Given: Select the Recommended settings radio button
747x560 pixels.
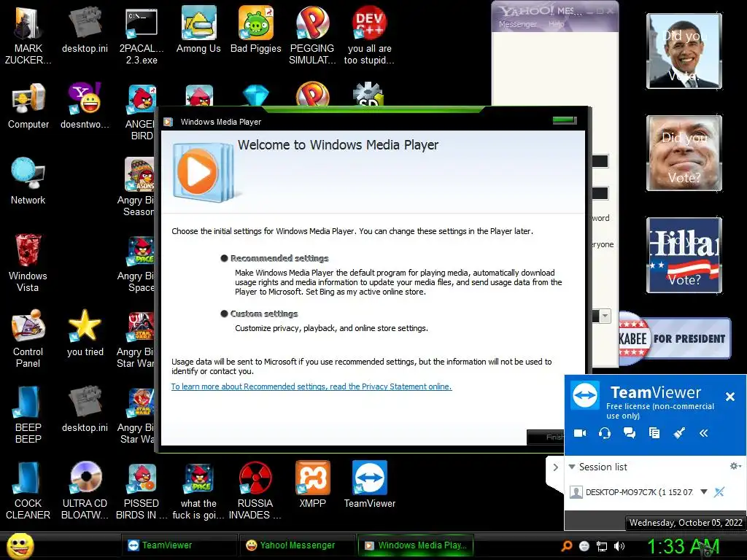Looking at the screenshot, I should [x=225, y=259].
